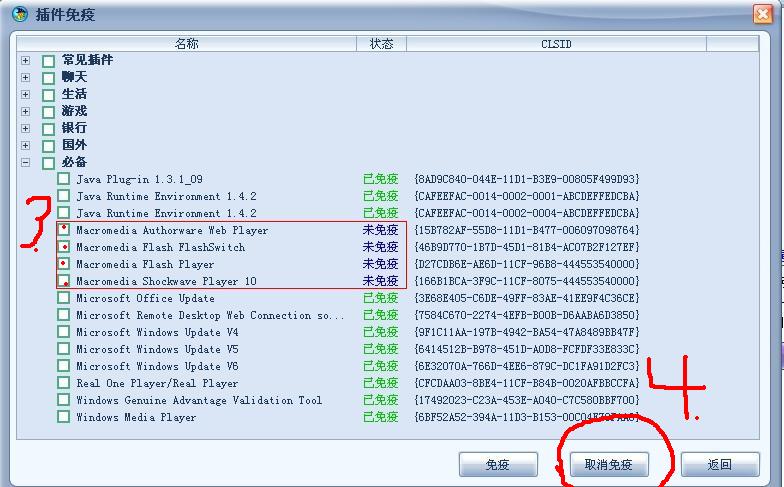Screen dimensions: 784x487
Task: Click 已免疫 status of Real One Player
Action: coord(380,383)
